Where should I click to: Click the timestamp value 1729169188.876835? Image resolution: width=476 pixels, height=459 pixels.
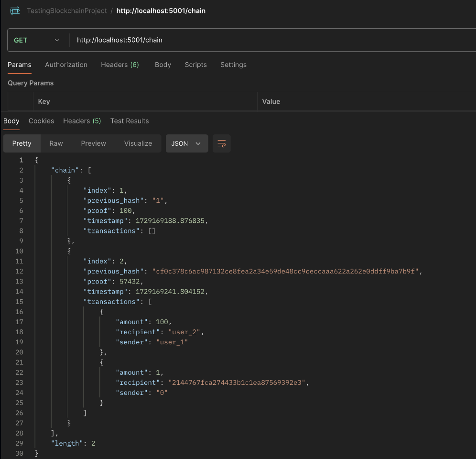[x=170, y=220]
